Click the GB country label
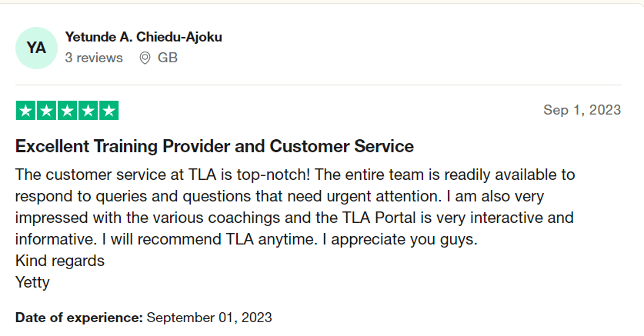 [x=168, y=58]
